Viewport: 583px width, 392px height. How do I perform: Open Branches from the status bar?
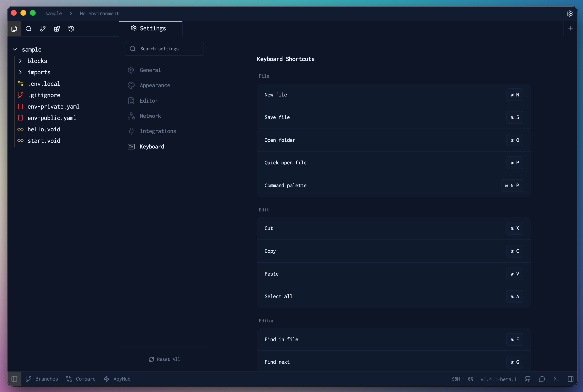[x=42, y=379]
